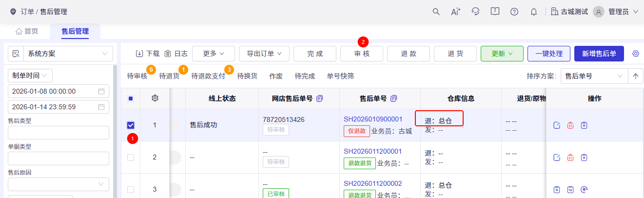Click the search magnifier icon in top bar
The width and height of the screenshot is (644, 198).
(x=436, y=12)
